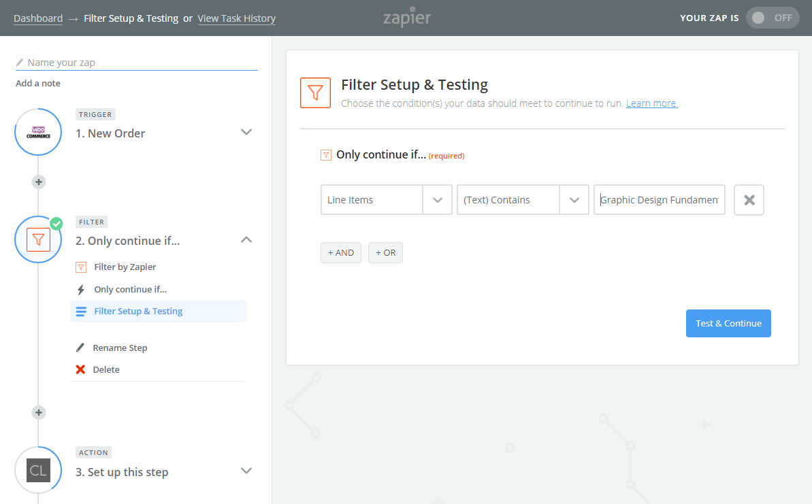Click the red X Delete icon

[x=80, y=369]
